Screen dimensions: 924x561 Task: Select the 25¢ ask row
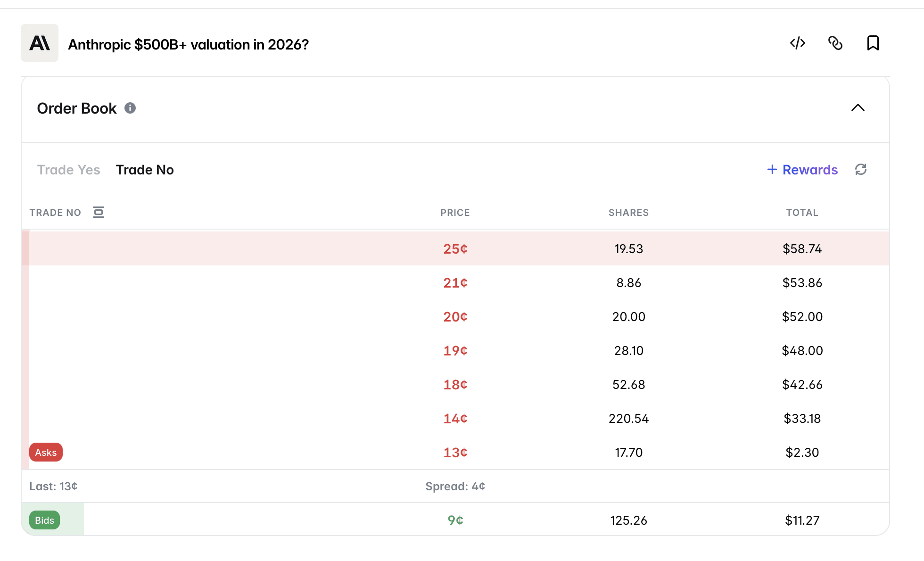tap(455, 249)
